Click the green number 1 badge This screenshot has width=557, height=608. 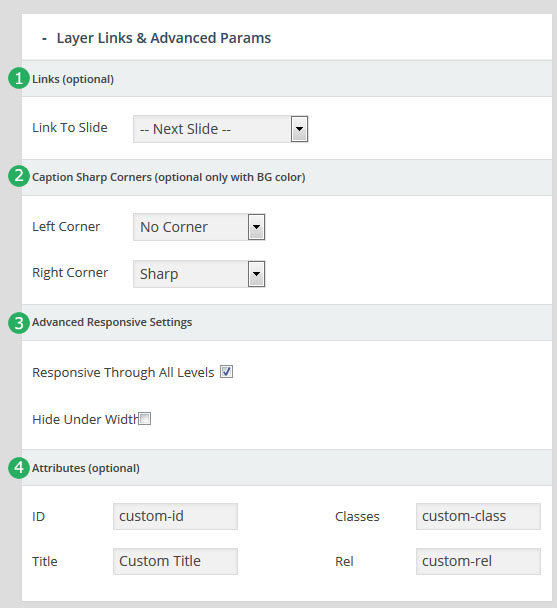pyautogui.click(x=19, y=78)
